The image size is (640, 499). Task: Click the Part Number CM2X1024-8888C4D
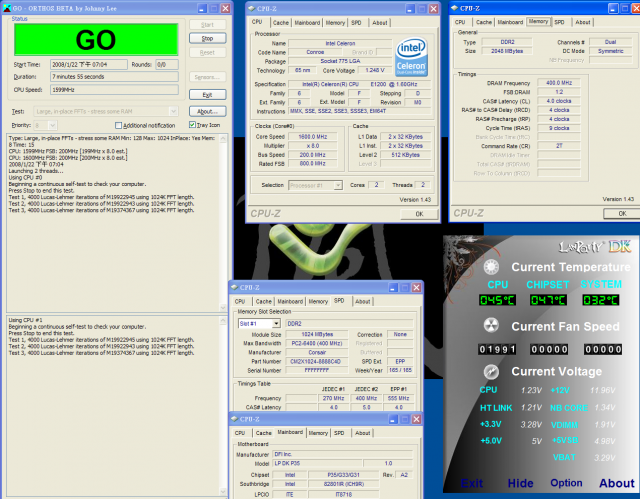(x=317, y=361)
